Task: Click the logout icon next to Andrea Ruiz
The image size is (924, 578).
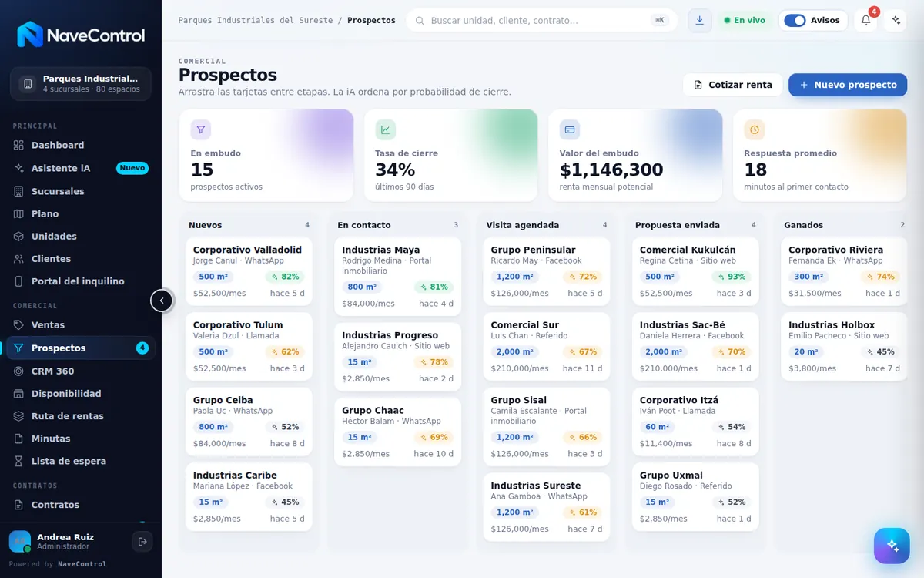Action: (x=142, y=542)
